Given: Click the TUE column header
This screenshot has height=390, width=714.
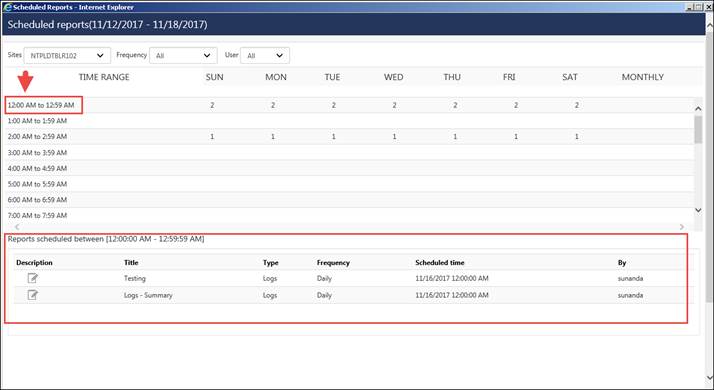Looking at the screenshot, I should point(332,77).
